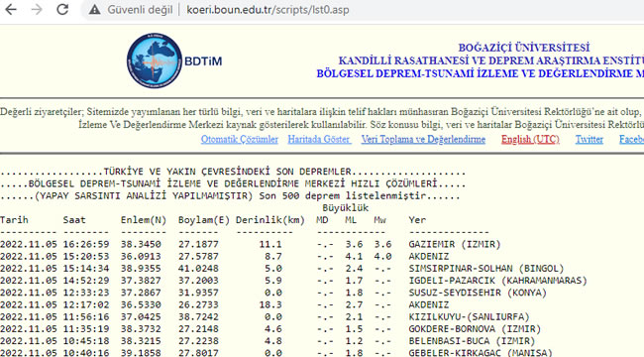Image resolution: width=644 pixels, height=357 pixels.
Task: Click the Mw value 3.6
Action: point(382,244)
